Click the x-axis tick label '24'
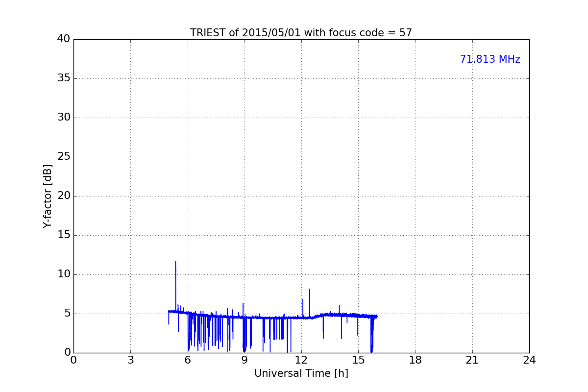This screenshot has width=588, height=392. [529, 360]
